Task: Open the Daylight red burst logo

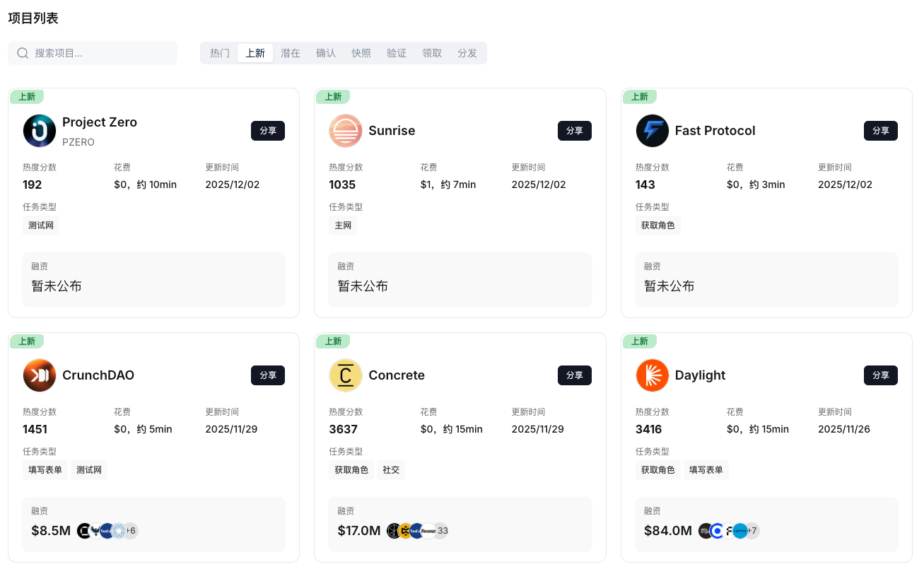Action: coord(652,375)
